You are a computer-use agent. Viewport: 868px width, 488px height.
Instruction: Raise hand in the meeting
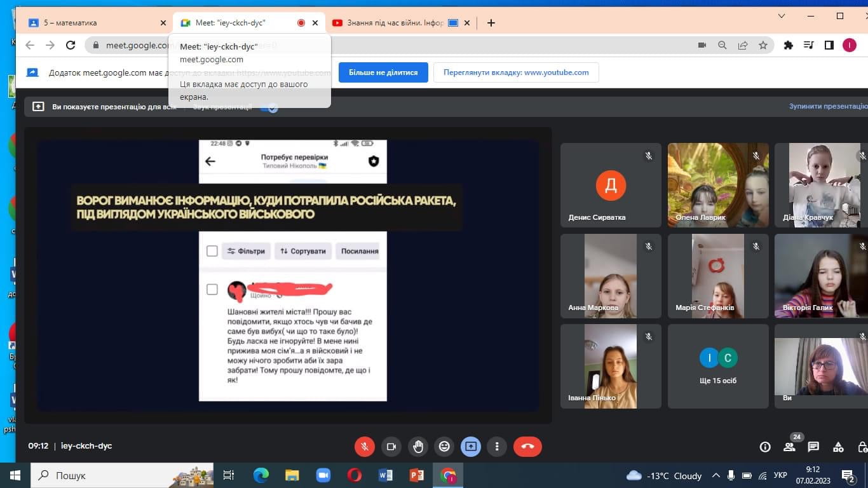[x=418, y=446]
